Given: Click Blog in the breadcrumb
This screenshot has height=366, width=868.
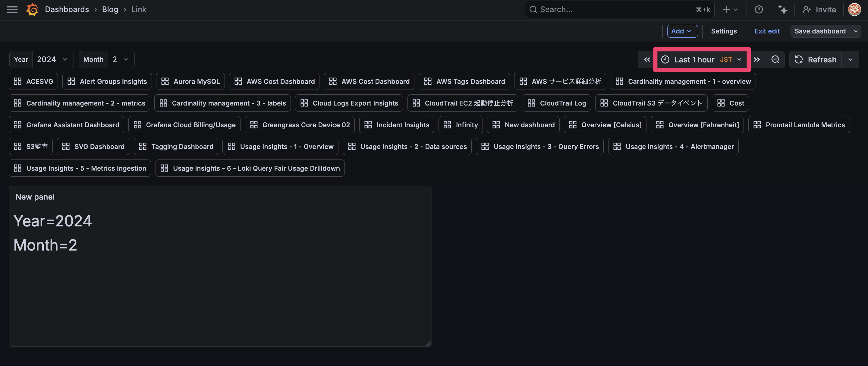Looking at the screenshot, I should coord(110,9).
